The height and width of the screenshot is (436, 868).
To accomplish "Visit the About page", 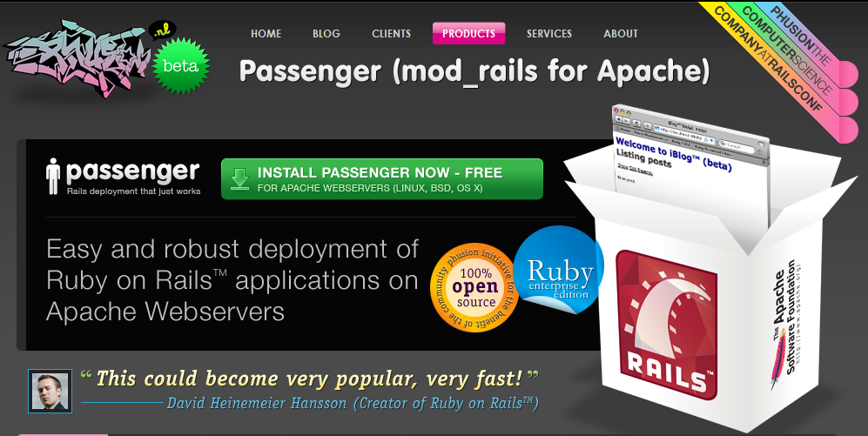I will 621,34.
